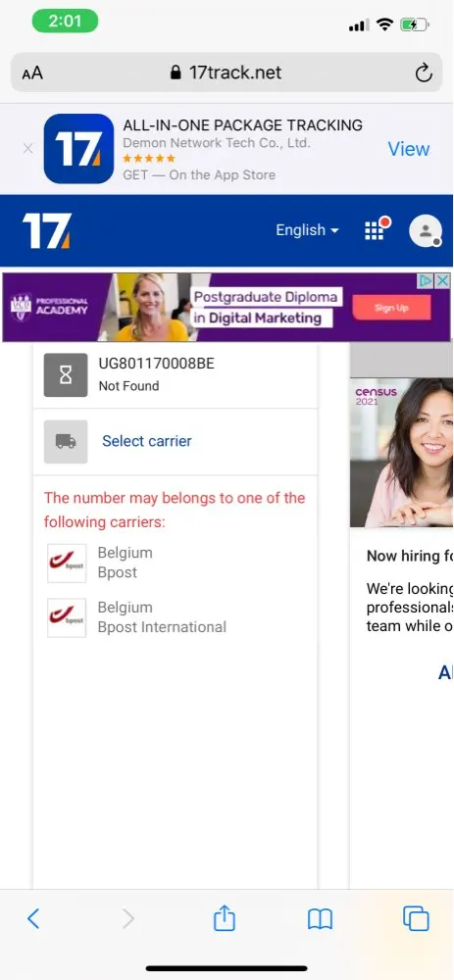
Task: Select tracking number UG801170008BE
Action: click(156, 364)
